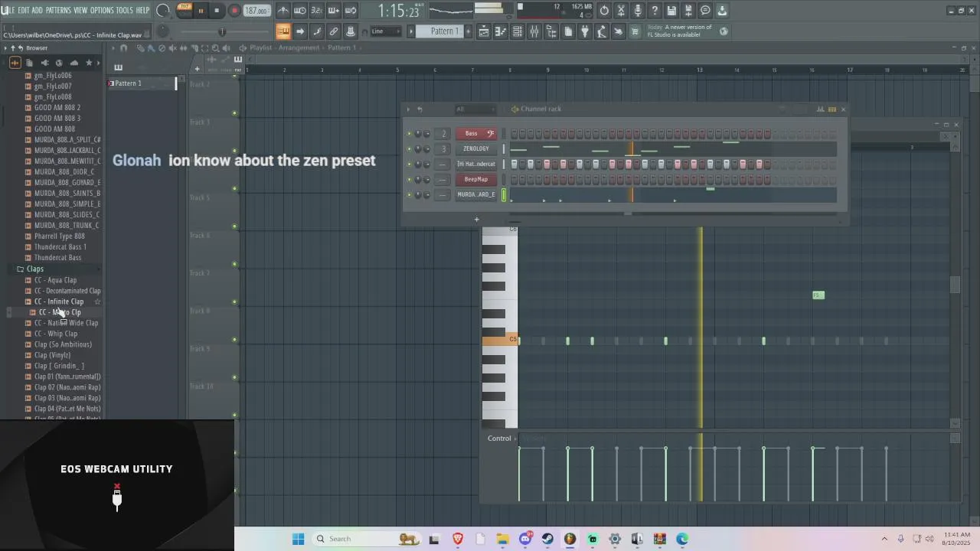This screenshot has height=551, width=980.
Task: Select CC - Aqua Clap sample
Action: click(55, 280)
